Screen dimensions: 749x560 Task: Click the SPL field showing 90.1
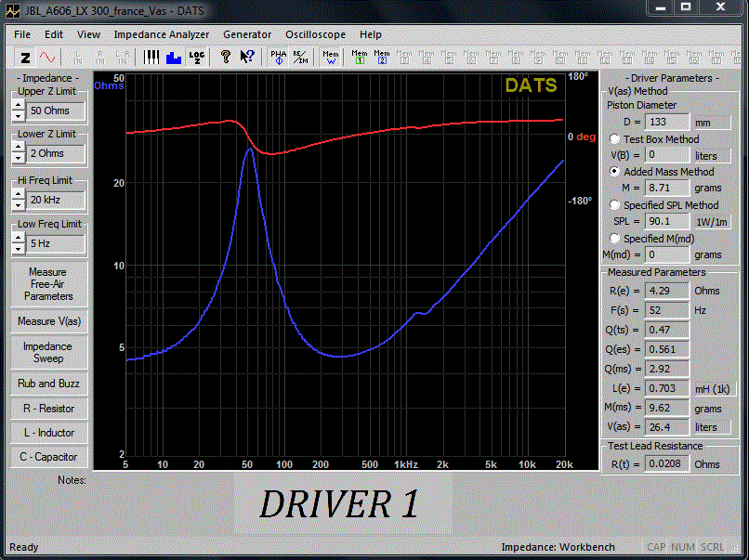coord(666,221)
